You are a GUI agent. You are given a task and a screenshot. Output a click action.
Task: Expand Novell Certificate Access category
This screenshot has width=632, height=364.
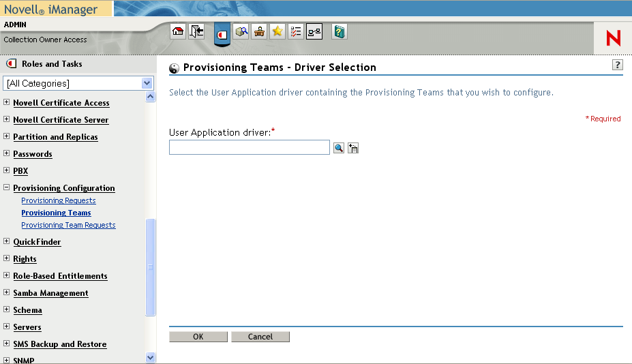click(6, 102)
